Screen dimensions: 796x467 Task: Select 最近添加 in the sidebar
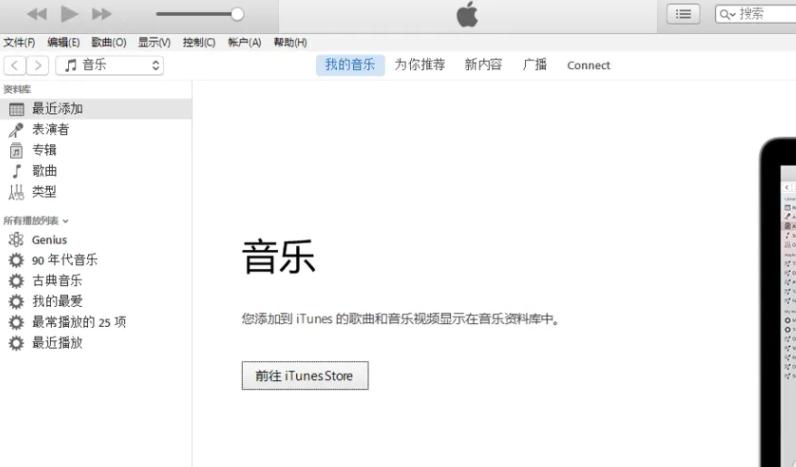(x=96, y=109)
